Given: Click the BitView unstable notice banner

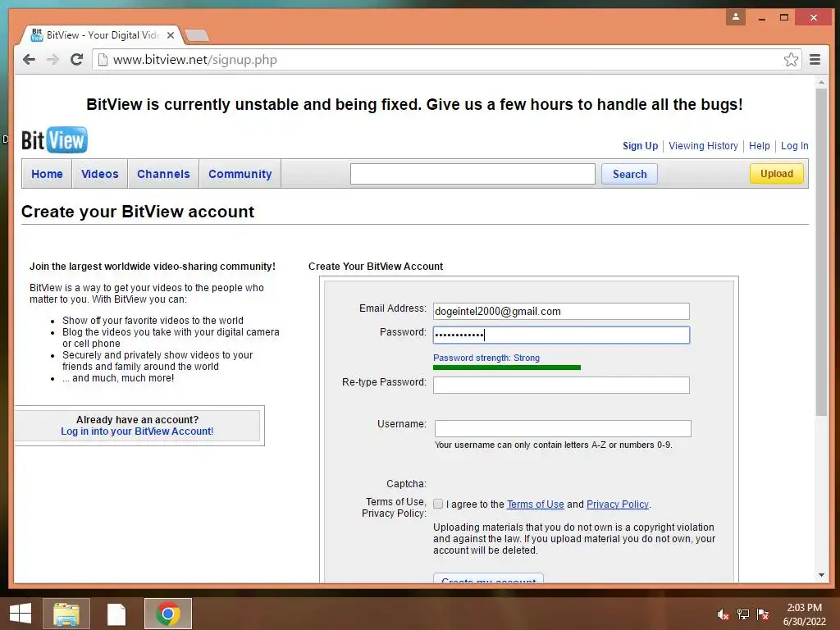Looking at the screenshot, I should coord(414,104).
